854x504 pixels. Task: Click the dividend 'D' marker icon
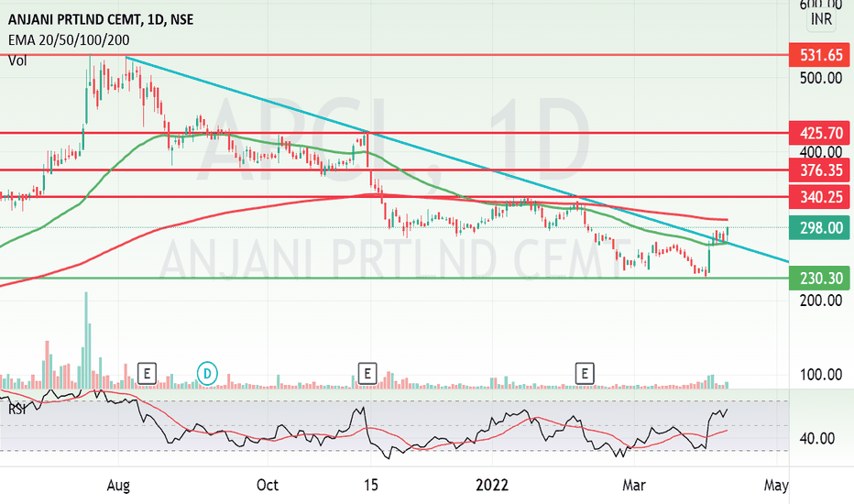(x=207, y=374)
